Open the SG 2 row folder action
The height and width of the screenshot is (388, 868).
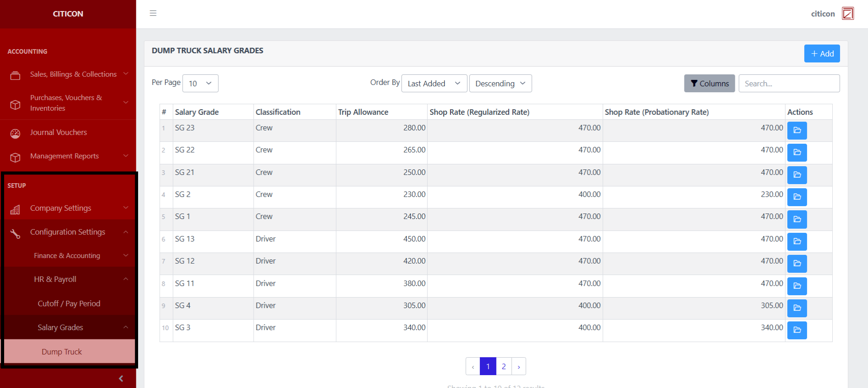coord(797,197)
